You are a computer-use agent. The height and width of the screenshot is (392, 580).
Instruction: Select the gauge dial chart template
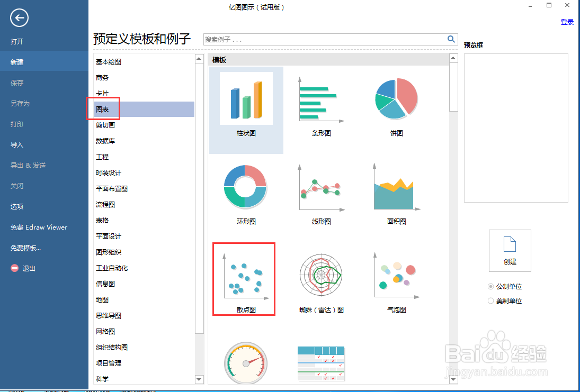pos(246,364)
